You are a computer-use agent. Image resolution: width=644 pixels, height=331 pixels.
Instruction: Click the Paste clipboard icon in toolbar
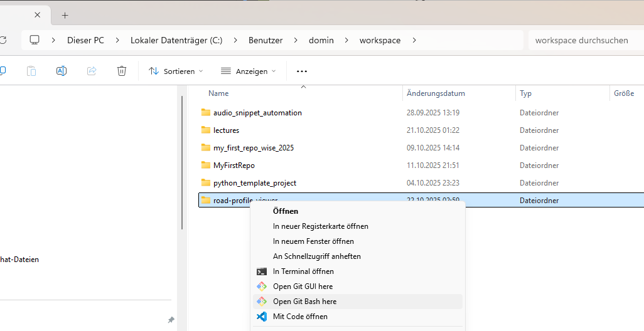click(31, 71)
